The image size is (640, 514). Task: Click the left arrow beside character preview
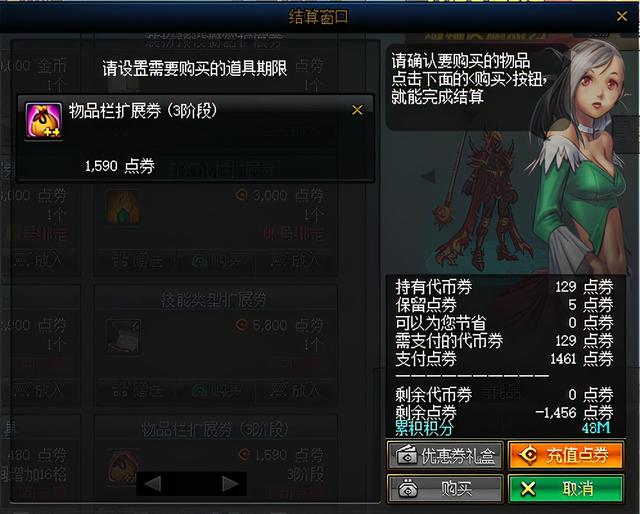tap(428, 176)
